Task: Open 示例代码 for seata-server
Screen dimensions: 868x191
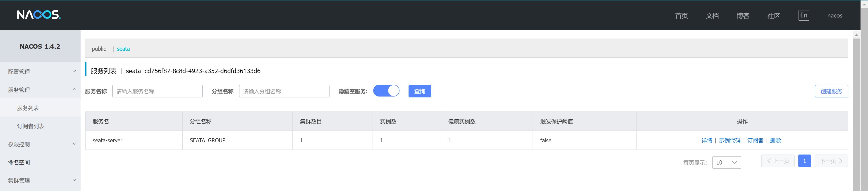Action: point(729,140)
